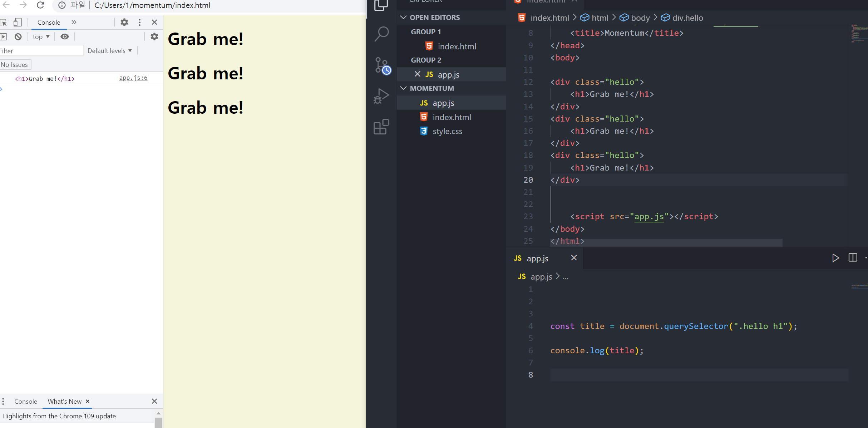The width and height of the screenshot is (868, 428).
Task: Open DevTools settings gear
Action: [124, 22]
